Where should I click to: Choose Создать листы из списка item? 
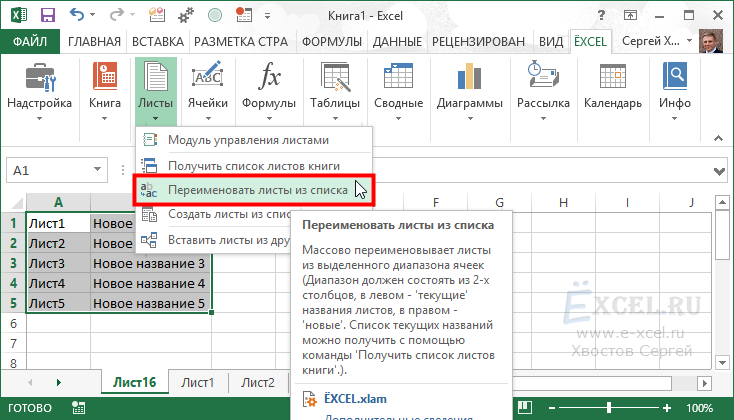[213, 214]
